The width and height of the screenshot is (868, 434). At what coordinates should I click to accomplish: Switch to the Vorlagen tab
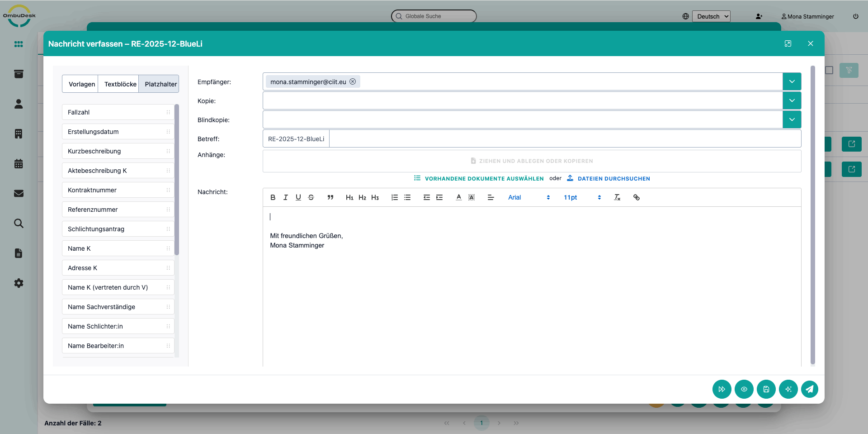tap(81, 84)
